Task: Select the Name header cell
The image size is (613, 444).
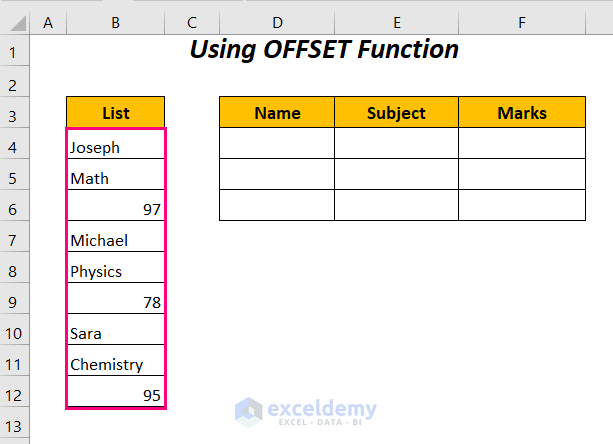Action: pos(277,113)
